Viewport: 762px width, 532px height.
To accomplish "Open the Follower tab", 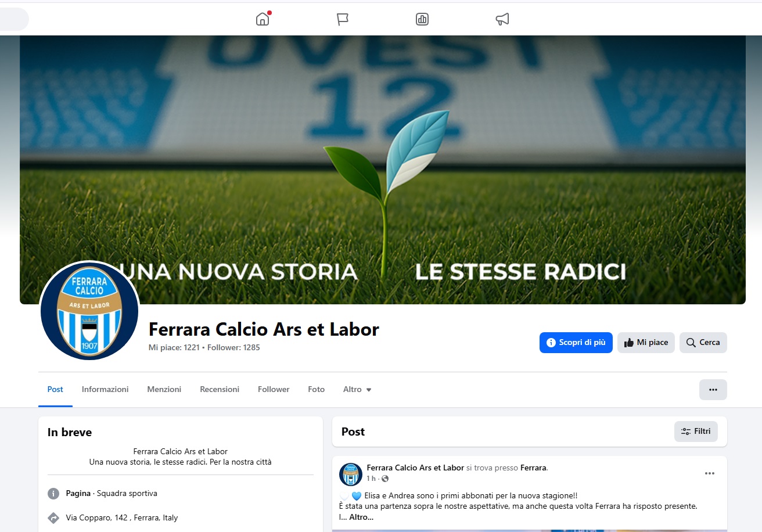I will tap(274, 389).
